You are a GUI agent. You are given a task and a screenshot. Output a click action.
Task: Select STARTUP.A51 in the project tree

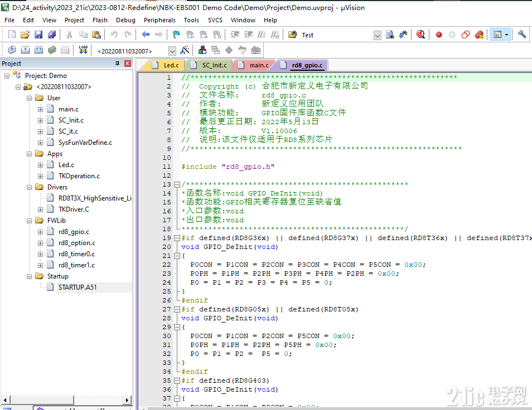click(x=78, y=287)
